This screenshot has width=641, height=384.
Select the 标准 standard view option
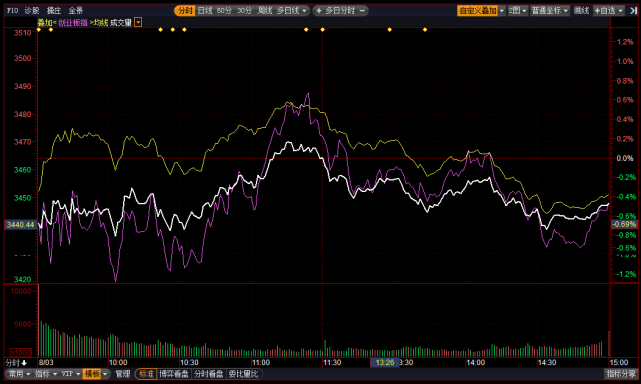coord(146,374)
